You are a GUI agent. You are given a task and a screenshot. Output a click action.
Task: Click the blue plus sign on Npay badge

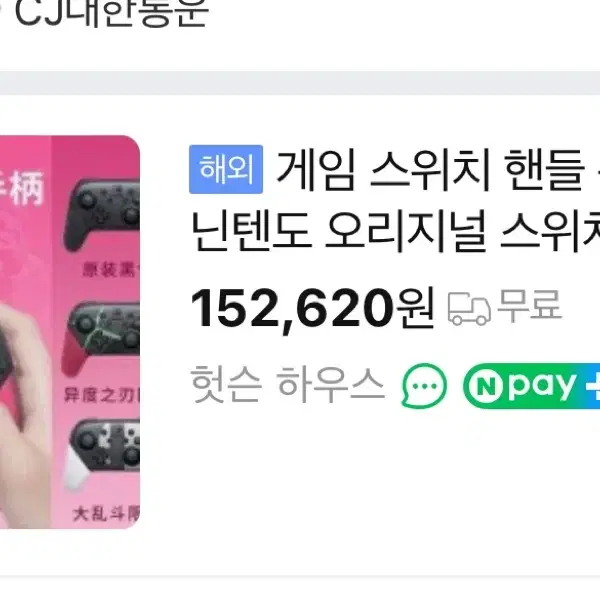593,386
